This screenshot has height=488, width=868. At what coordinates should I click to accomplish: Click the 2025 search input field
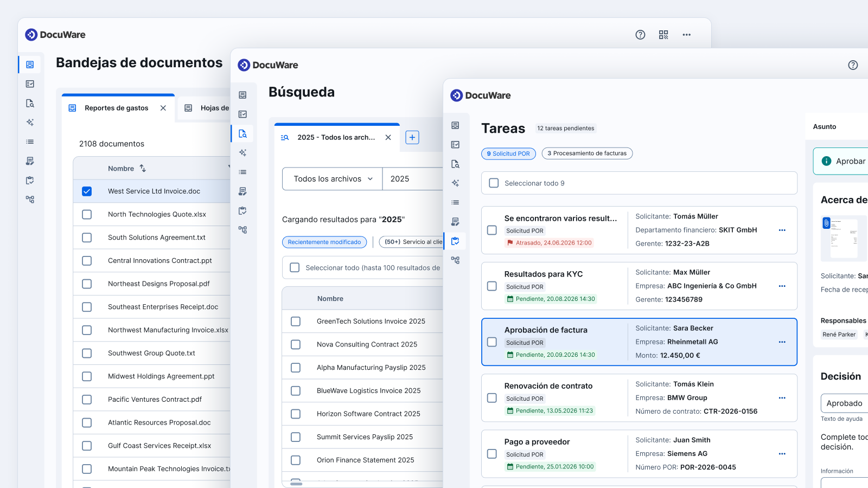pyautogui.click(x=413, y=179)
